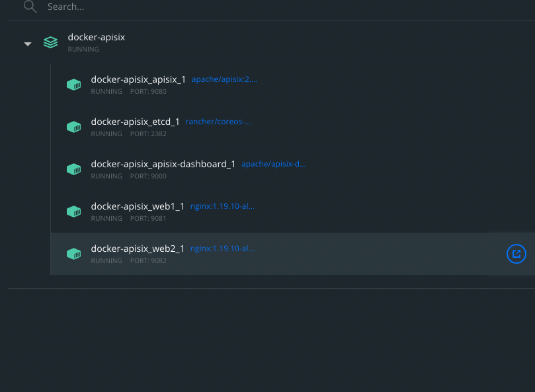Click RUNNING status under docker-apisix stack
Image resolution: width=535 pixels, height=392 pixels.
pos(83,49)
